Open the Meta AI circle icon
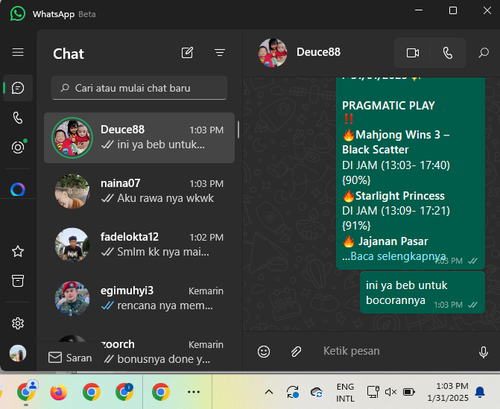 click(18, 190)
